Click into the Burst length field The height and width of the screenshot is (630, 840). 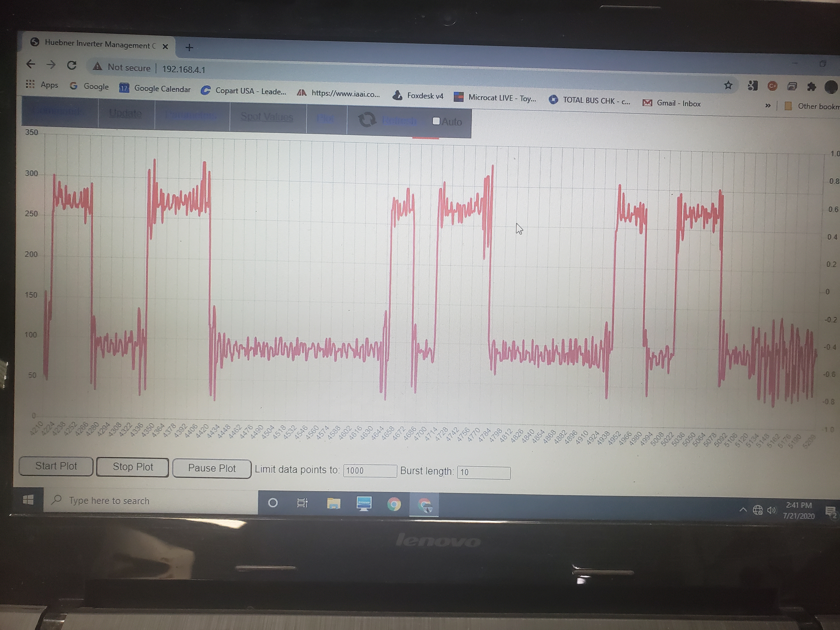[x=483, y=472]
